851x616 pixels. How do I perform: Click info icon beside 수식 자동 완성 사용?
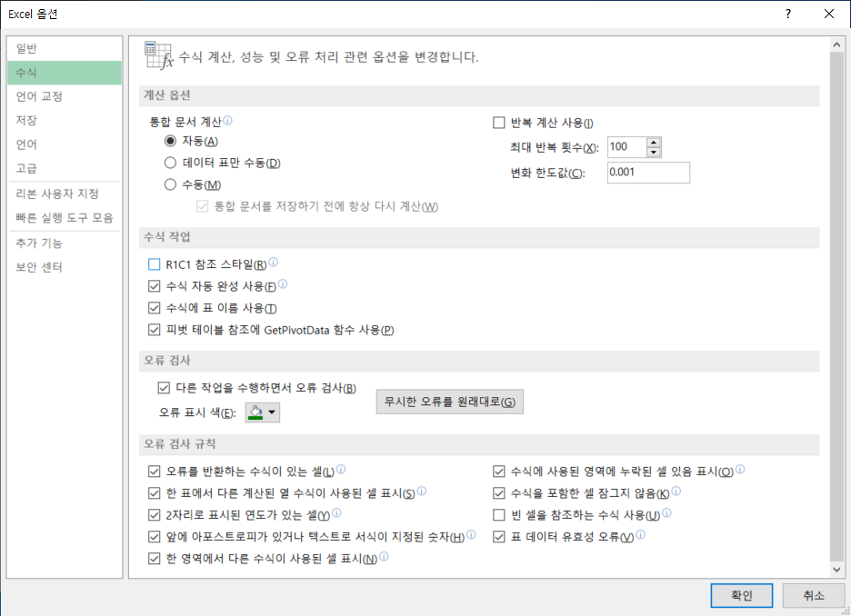point(283,283)
